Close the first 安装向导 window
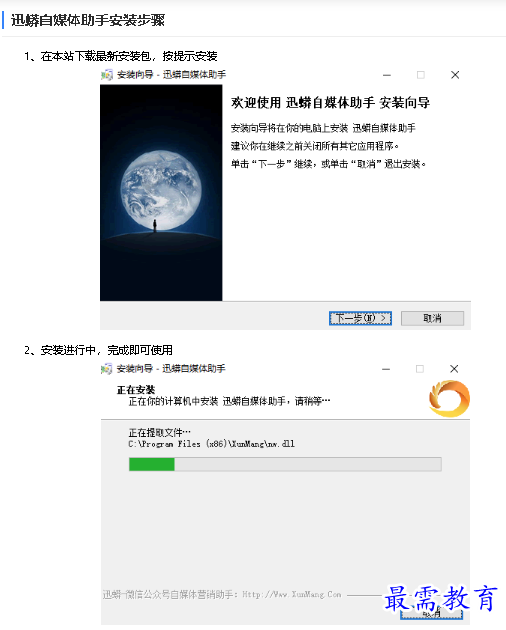The width and height of the screenshot is (506, 630). [x=455, y=75]
